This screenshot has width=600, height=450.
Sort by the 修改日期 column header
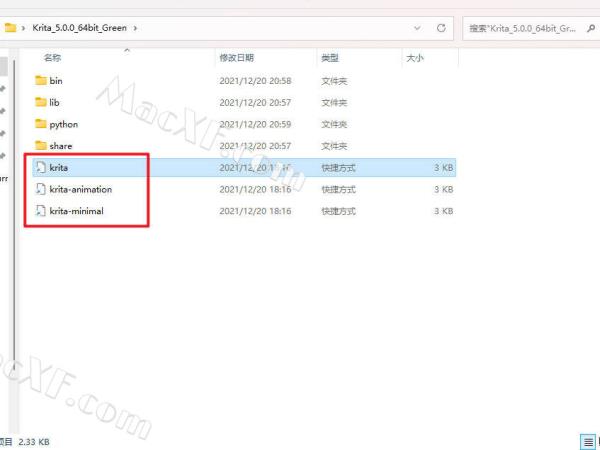pyautogui.click(x=236, y=58)
